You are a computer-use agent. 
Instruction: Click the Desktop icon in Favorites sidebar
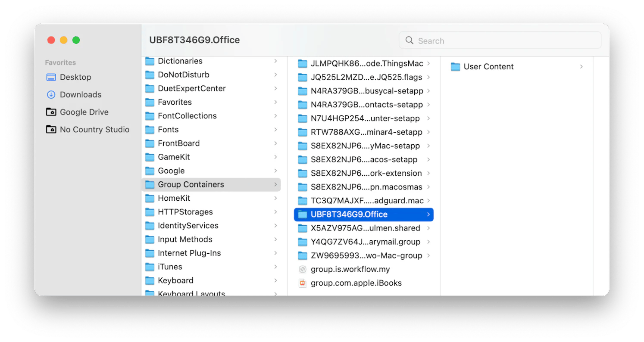click(x=51, y=78)
